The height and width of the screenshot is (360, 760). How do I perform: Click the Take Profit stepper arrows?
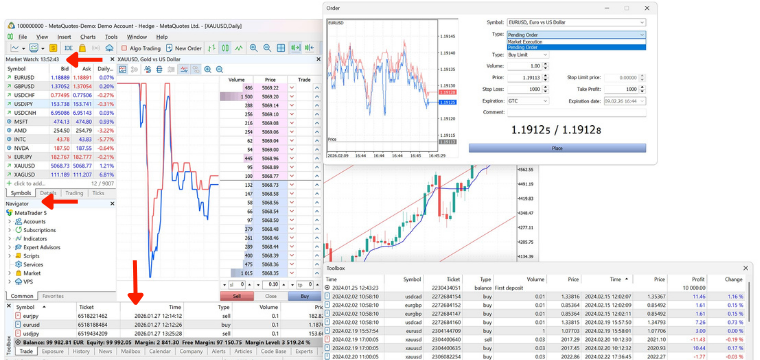click(x=643, y=89)
